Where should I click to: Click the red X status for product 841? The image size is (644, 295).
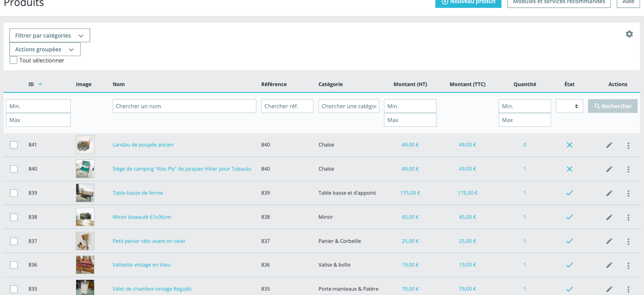tap(569, 145)
